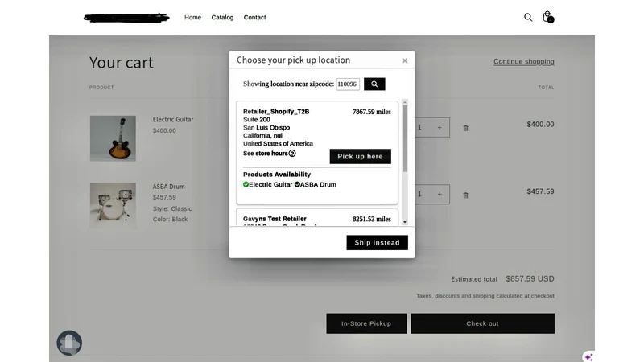Screen dimensions: 644x362
Task: Open Electric Guitar product thumbnail
Action: tap(113, 138)
